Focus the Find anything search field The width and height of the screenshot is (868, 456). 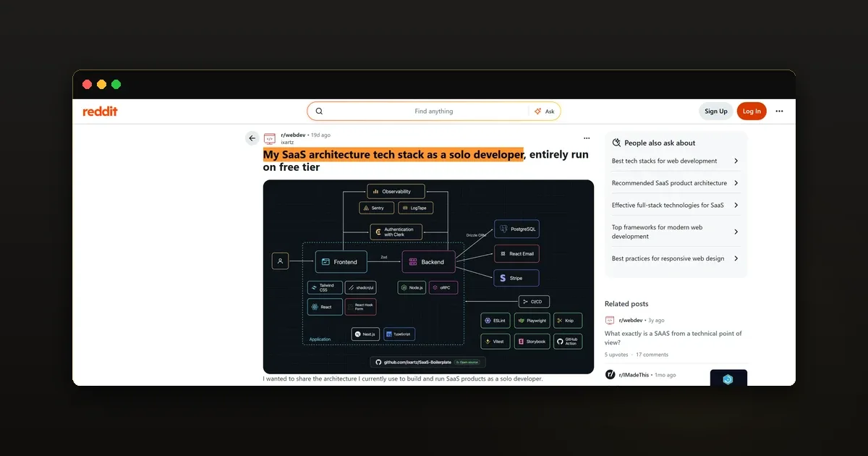click(x=433, y=111)
